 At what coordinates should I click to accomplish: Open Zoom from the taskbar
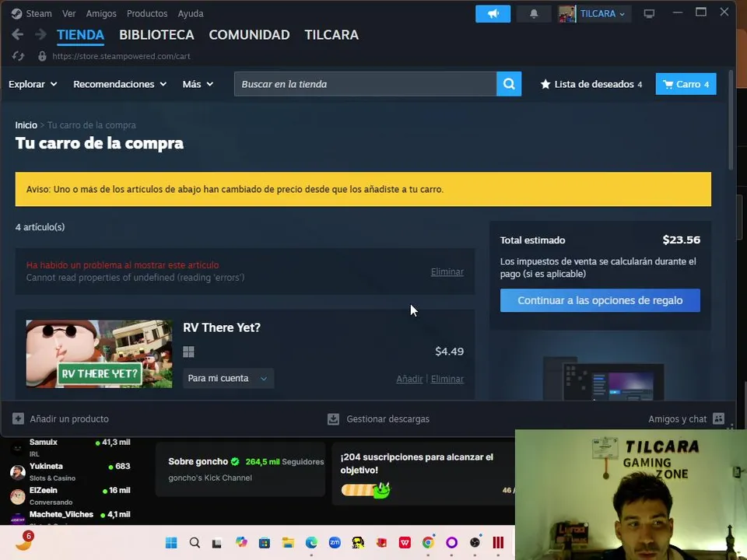tap(335, 542)
